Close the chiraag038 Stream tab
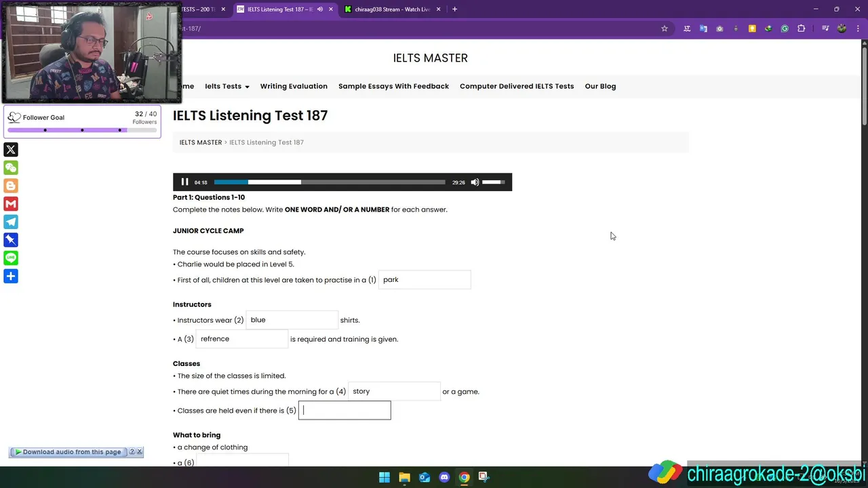 coord(438,9)
